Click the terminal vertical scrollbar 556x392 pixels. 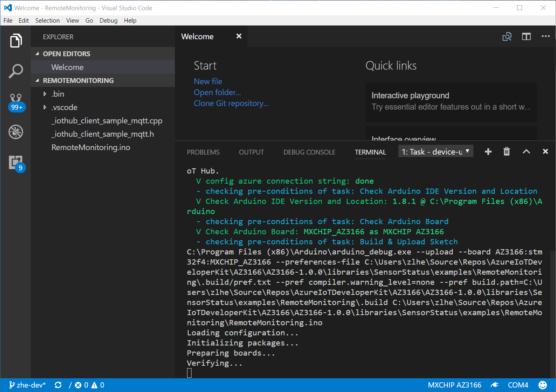click(x=553, y=314)
